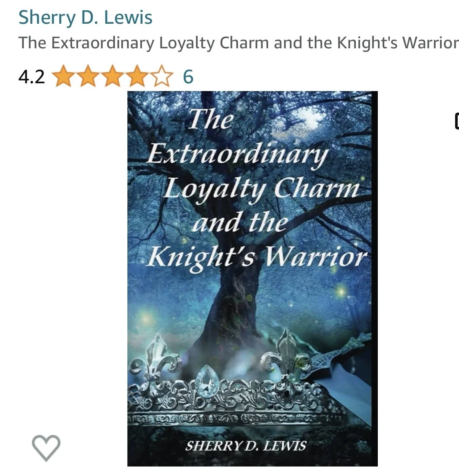Tap the heart wishlist icon
This screenshot has height=476, width=459.
(46, 448)
